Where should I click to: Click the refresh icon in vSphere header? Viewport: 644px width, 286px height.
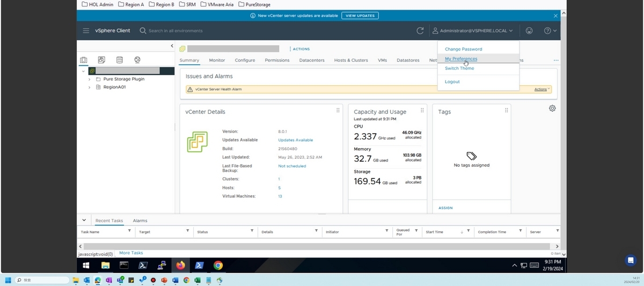420,31
